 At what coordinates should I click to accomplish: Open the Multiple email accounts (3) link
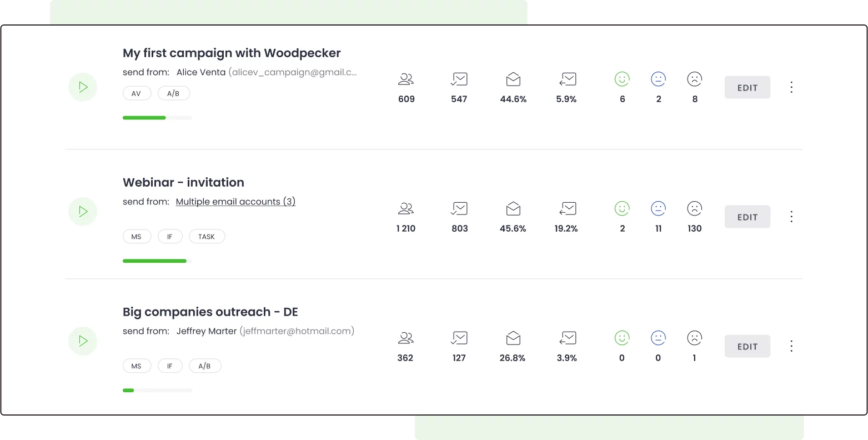click(235, 202)
